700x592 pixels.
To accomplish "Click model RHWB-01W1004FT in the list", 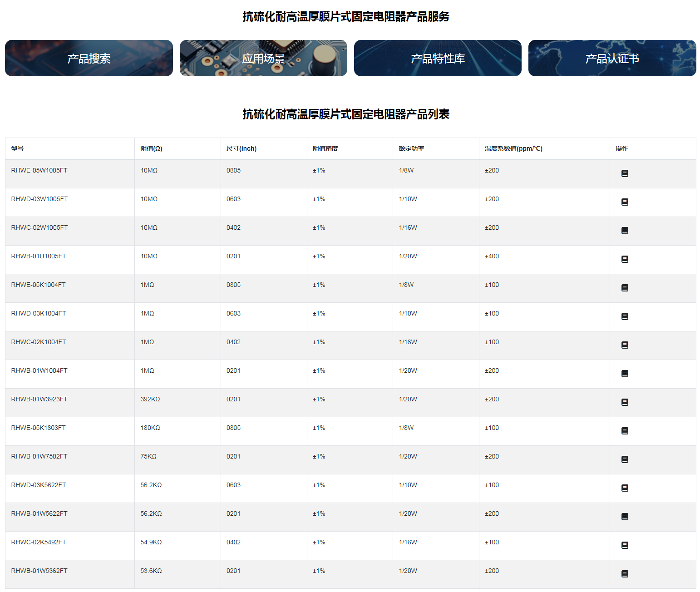I will tap(39, 370).
